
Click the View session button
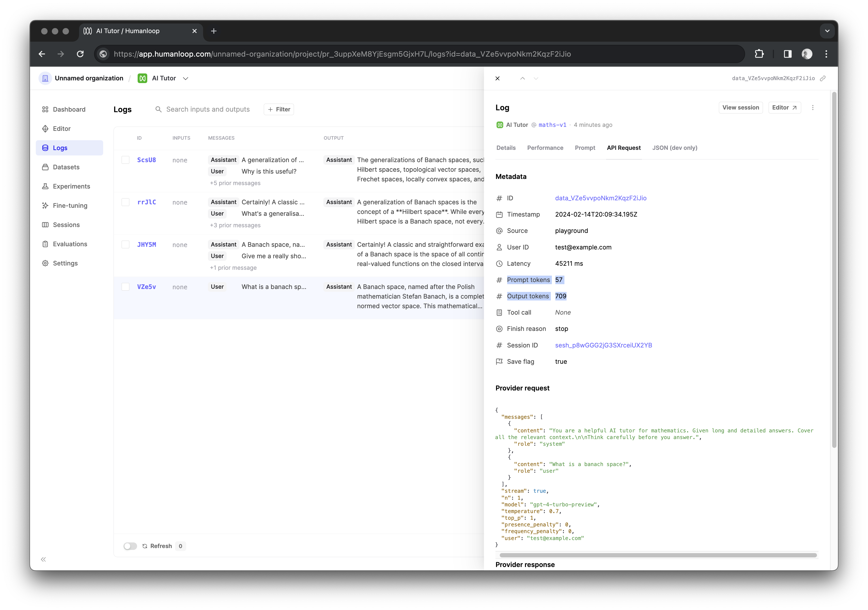click(x=741, y=108)
